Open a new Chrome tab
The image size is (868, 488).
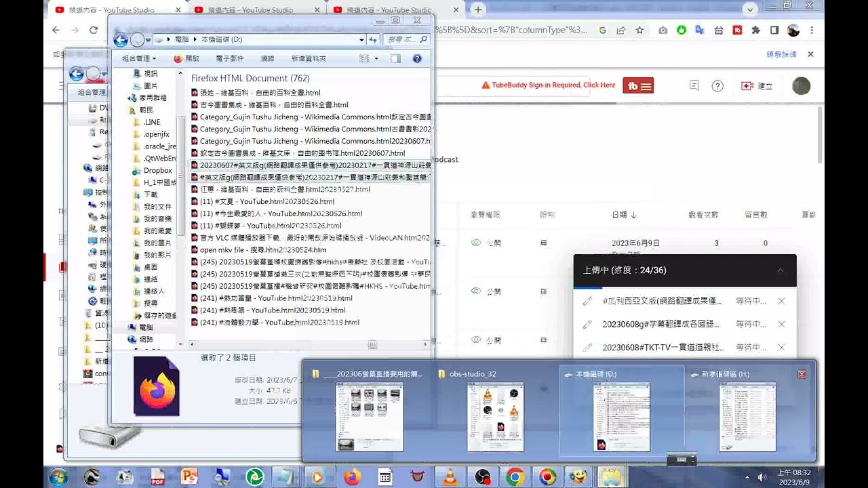click(478, 9)
